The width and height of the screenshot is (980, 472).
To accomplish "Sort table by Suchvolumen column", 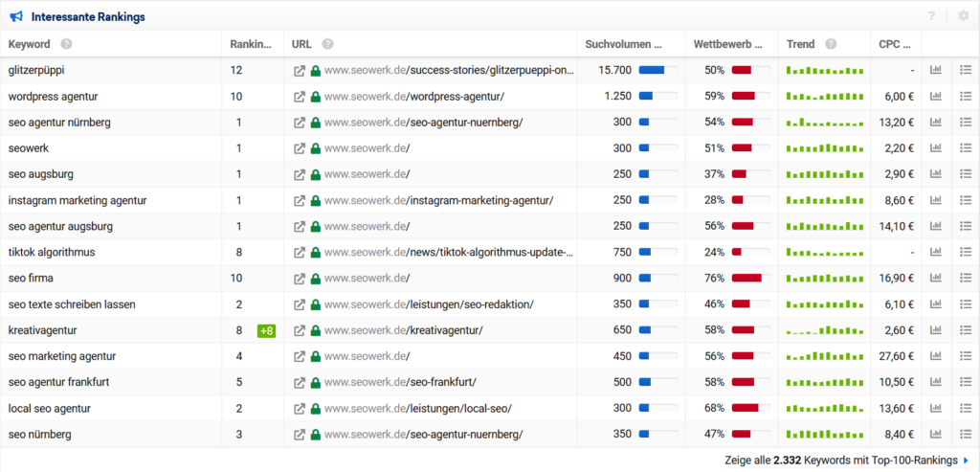I will point(623,44).
